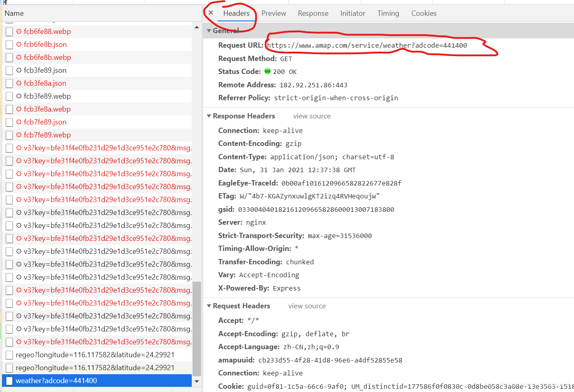View source of Request Headers
This screenshot has width=574, height=392.
[307, 306]
